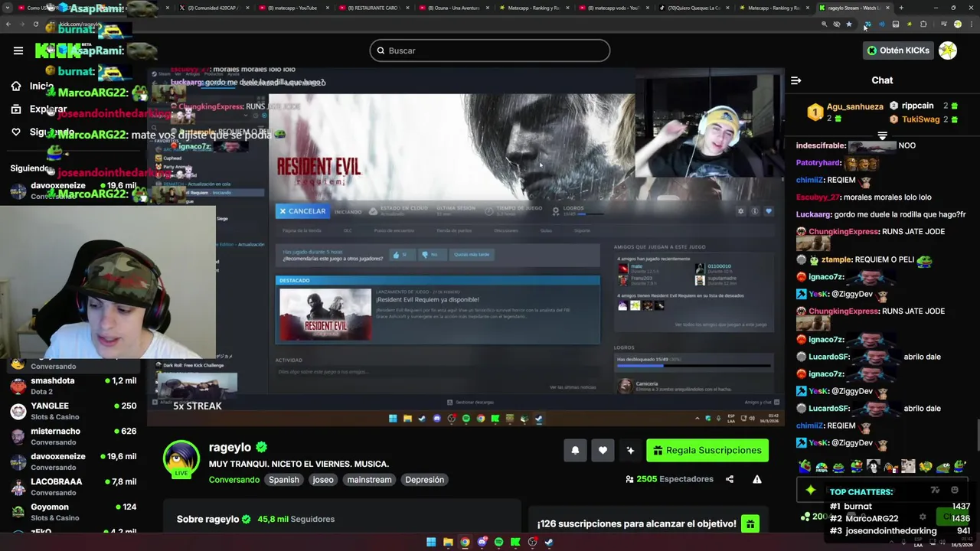This screenshot has width=980, height=551.
Task: Click username ztample in chat
Action: [x=836, y=260]
